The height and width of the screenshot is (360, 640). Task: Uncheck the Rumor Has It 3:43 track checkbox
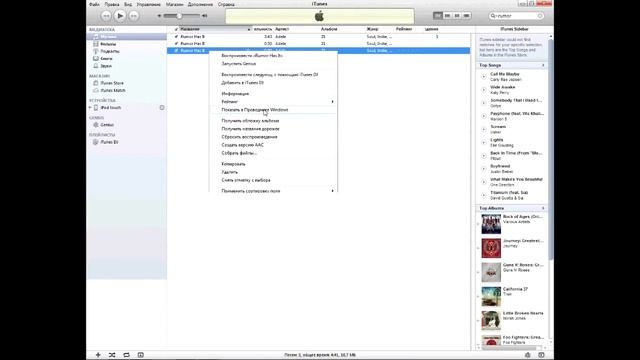coord(176,37)
